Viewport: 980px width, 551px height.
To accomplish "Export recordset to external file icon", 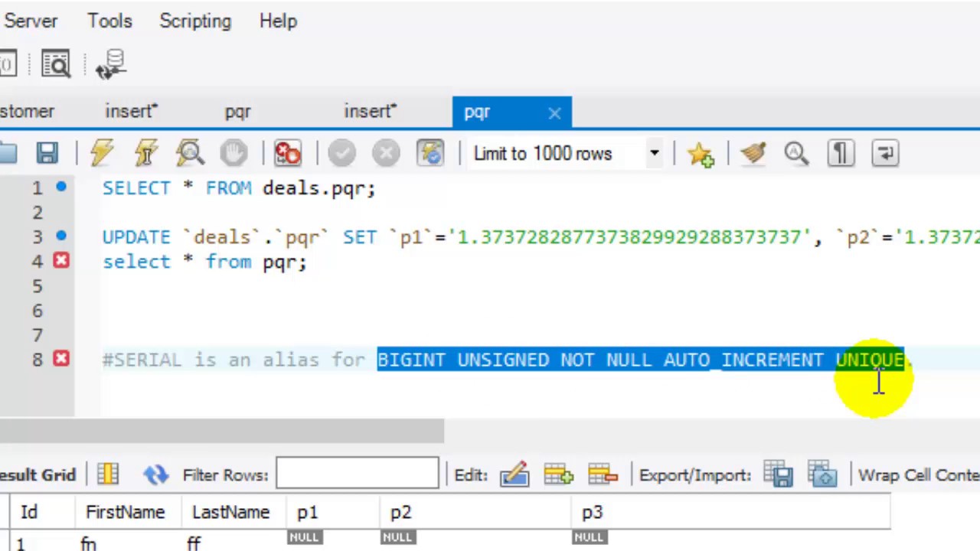I will (x=779, y=474).
